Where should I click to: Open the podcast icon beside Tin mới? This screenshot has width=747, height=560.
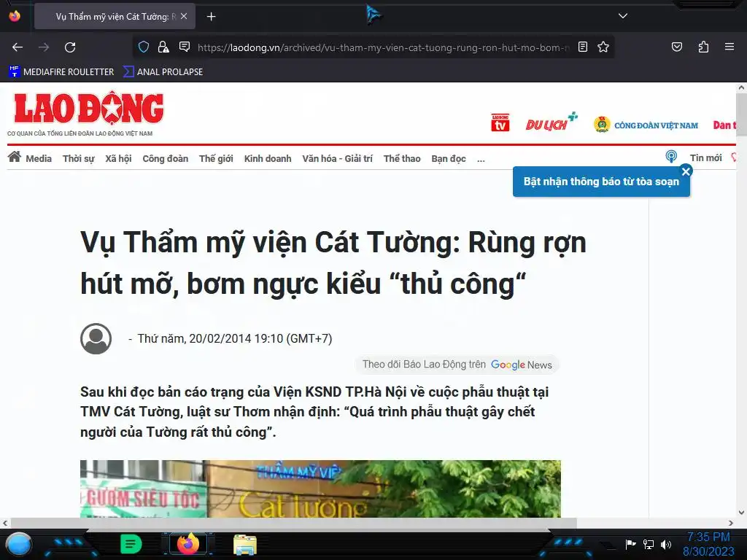[671, 157]
